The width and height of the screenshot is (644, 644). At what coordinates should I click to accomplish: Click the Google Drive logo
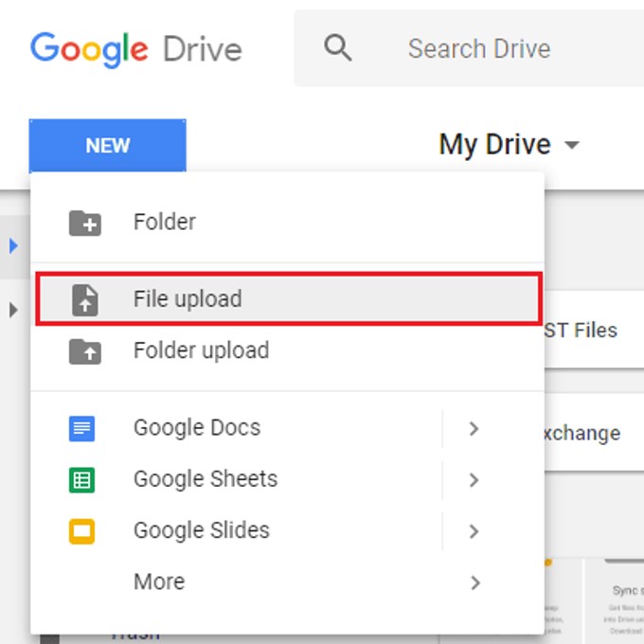coord(136,49)
